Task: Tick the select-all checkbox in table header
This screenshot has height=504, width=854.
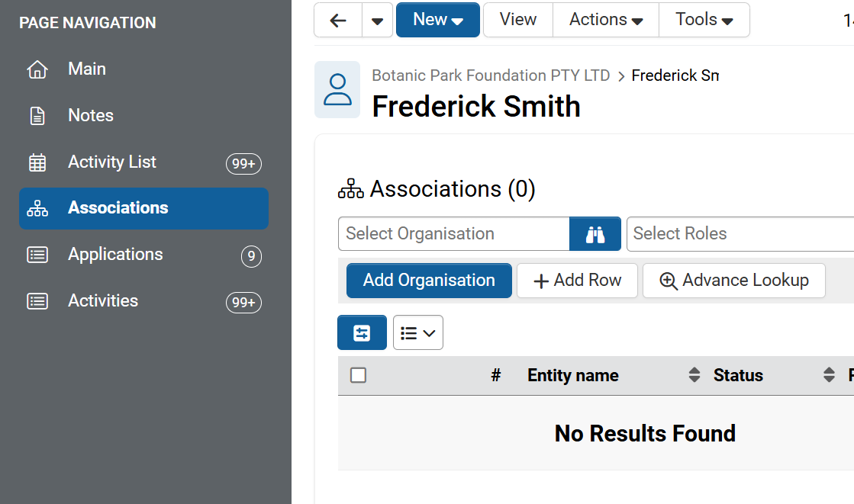Action: coord(358,375)
